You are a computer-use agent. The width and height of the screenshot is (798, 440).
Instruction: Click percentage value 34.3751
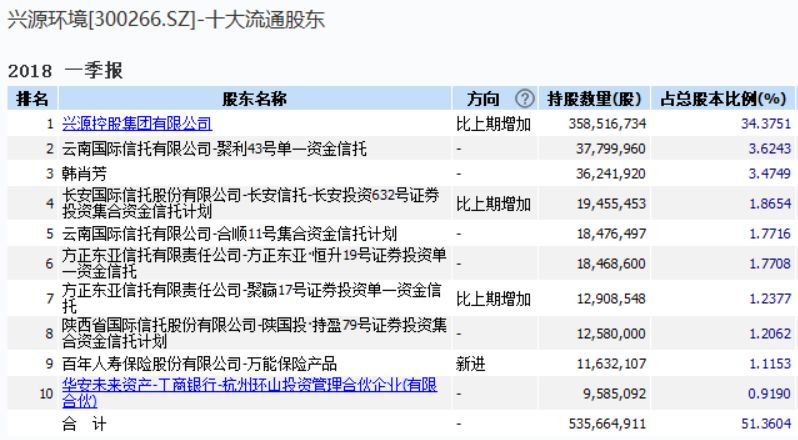pyautogui.click(x=766, y=124)
